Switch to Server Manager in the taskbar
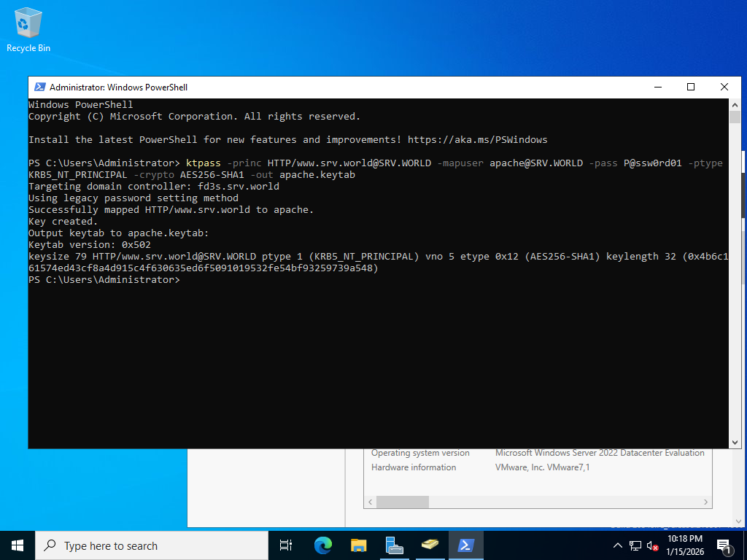This screenshot has height=560, width=747. [x=394, y=545]
